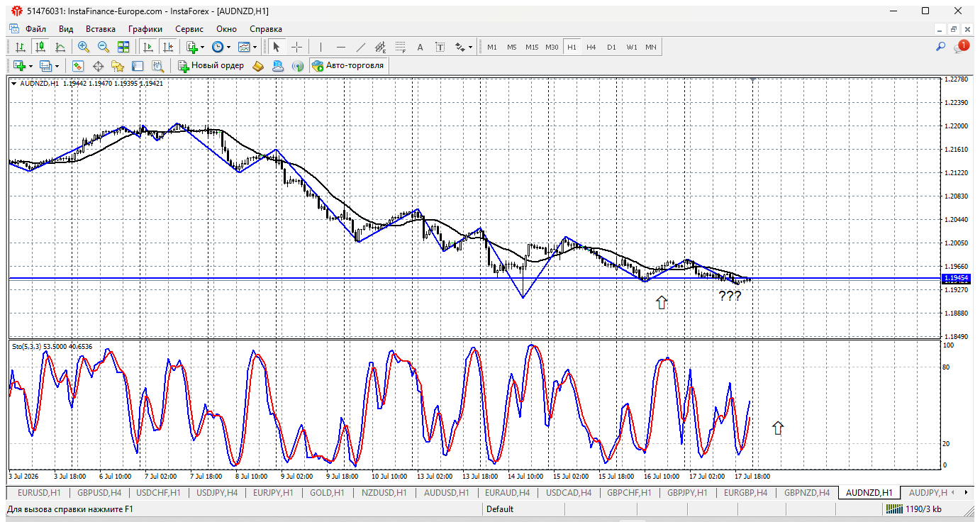
Task: Open the Вставка menu
Action: click(101, 29)
